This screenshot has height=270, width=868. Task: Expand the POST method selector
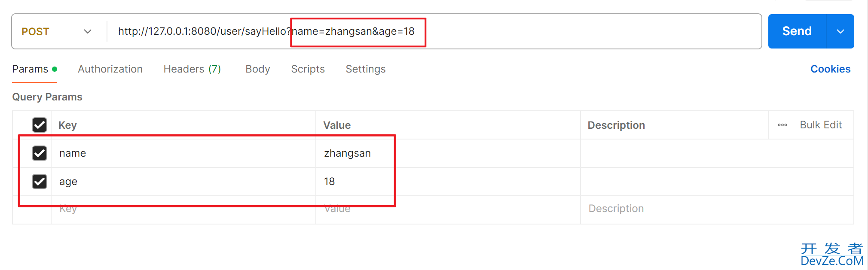point(57,31)
